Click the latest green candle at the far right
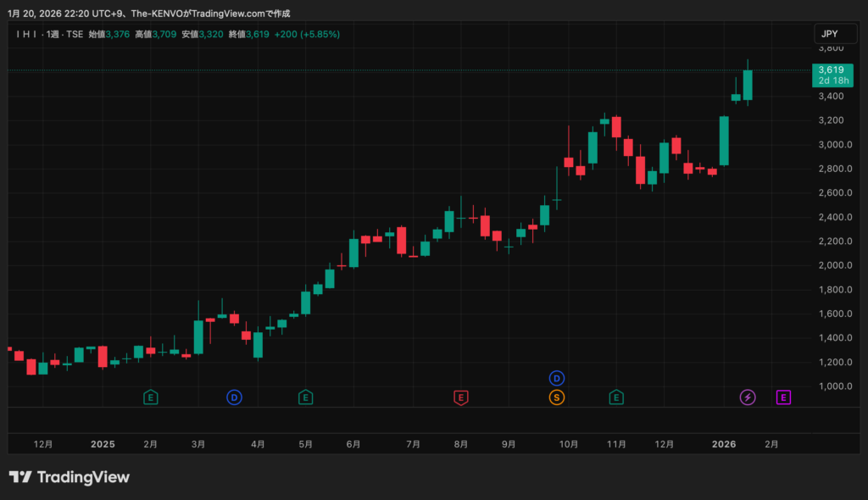This screenshot has height=500, width=868. [748, 85]
